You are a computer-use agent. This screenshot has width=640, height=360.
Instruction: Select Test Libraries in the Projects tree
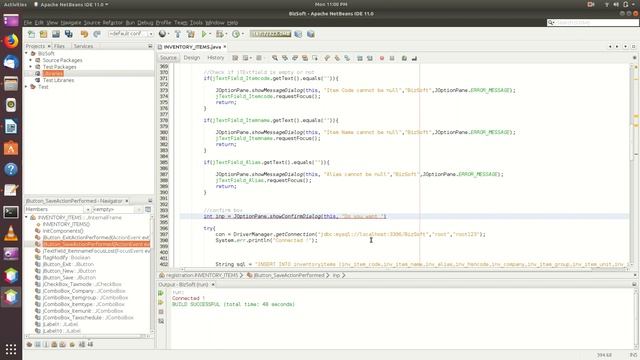click(58, 80)
